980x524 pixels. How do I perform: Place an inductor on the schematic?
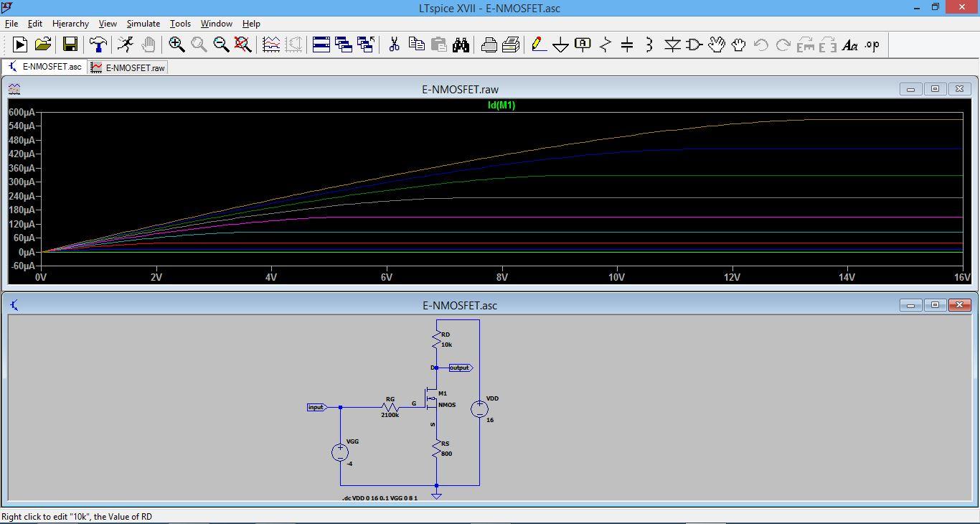tap(648, 45)
